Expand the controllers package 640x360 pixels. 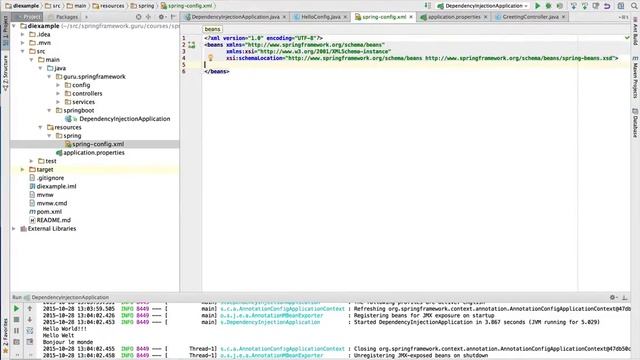click(x=58, y=93)
